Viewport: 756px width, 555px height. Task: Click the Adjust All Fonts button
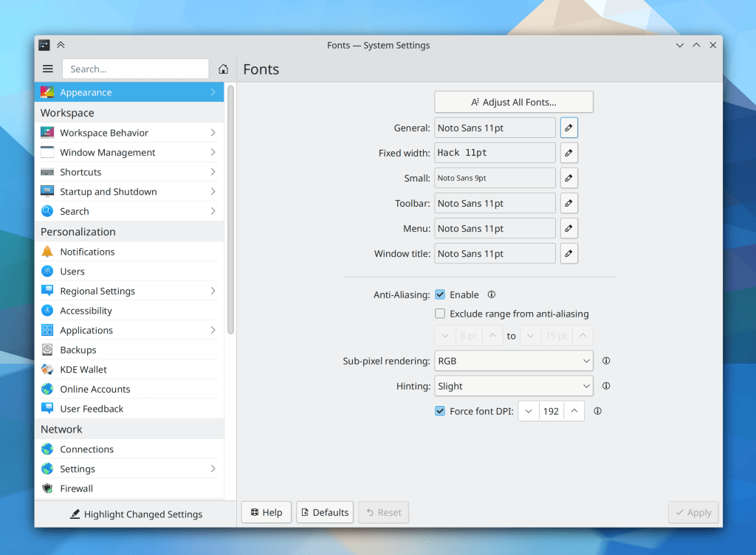pos(513,102)
